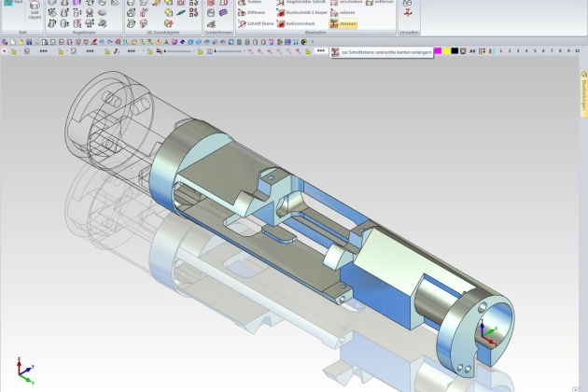Open the Bearbeiten ribbon group
The width and height of the screenshot is (588, 392).
click(x=315, y=32)
